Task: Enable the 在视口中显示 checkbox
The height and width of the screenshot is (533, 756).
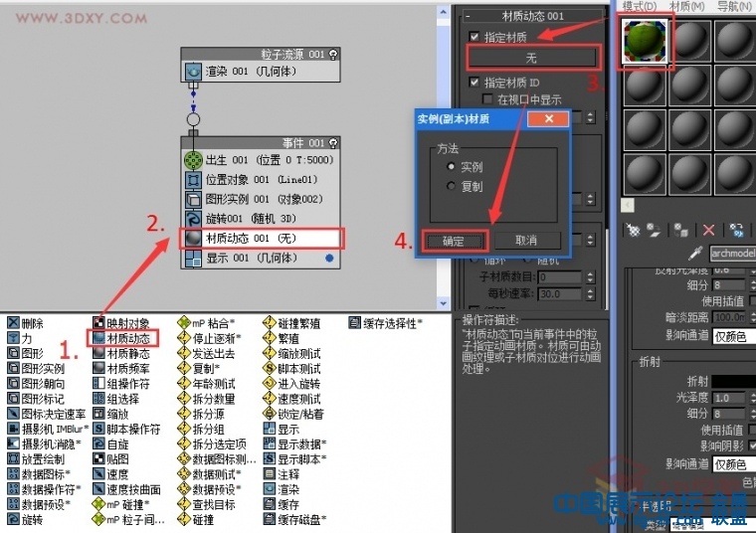Action: 488,99
